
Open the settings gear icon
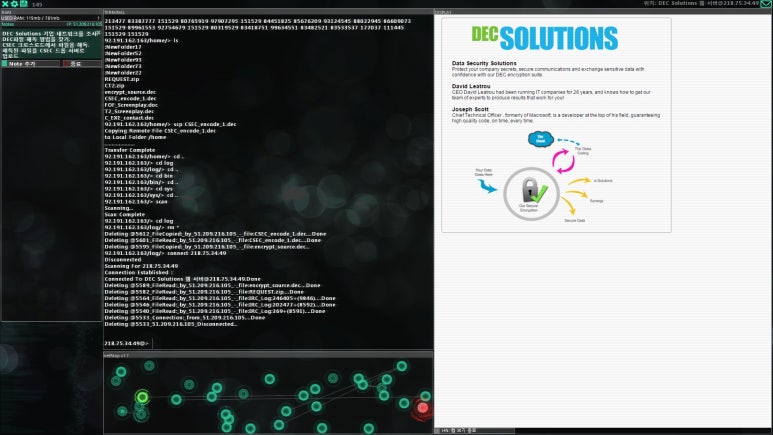tap(14, 3)
